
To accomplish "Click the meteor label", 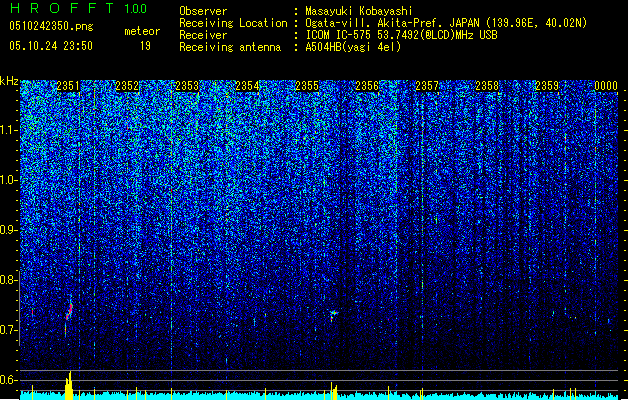I will [x=142, y=31].
